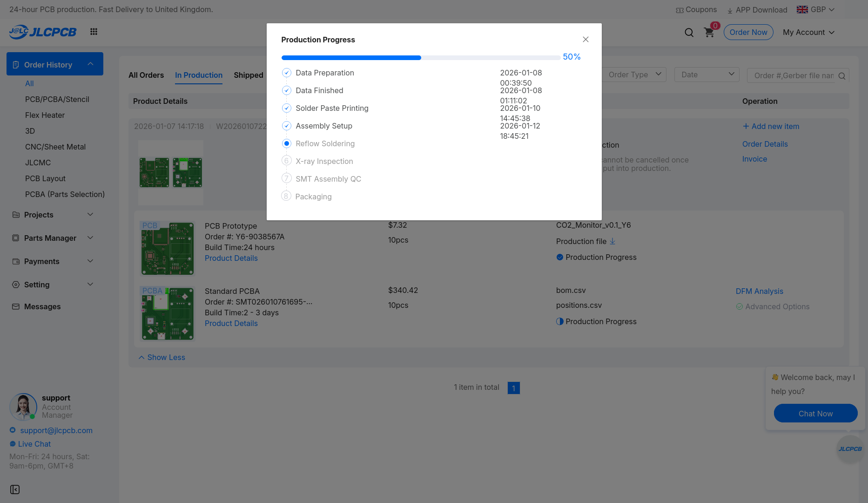Screen dimensions: 868x503
Task: Open the shopping cart icon
Action: [x=709, y=32]
